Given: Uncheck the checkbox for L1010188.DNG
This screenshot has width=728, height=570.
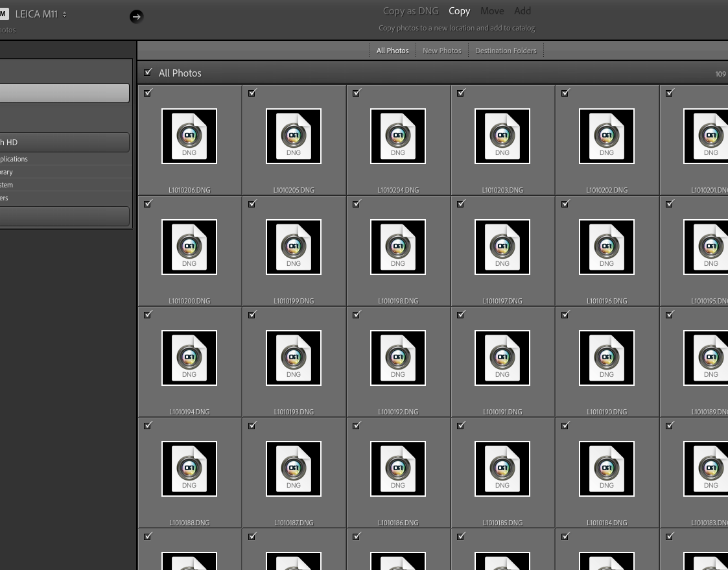Looking at the screenshot, I should [148, 425].
